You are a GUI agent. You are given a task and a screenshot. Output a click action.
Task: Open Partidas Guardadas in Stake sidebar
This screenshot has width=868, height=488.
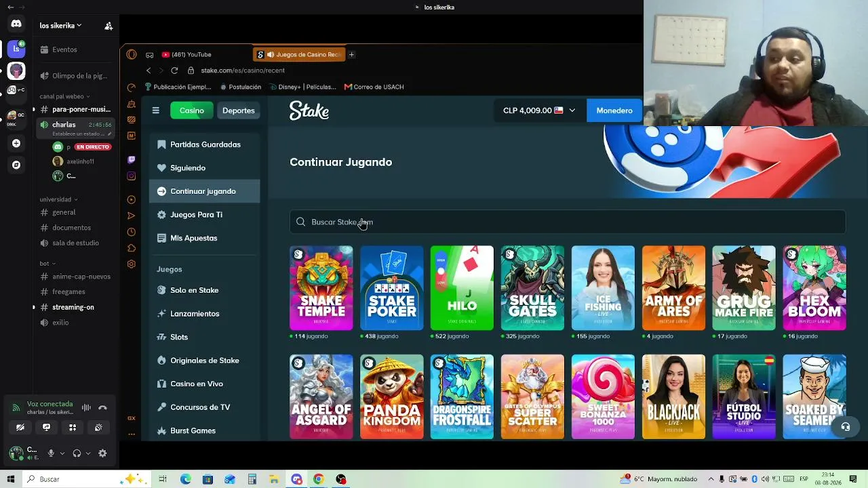(x=204, y=144)
